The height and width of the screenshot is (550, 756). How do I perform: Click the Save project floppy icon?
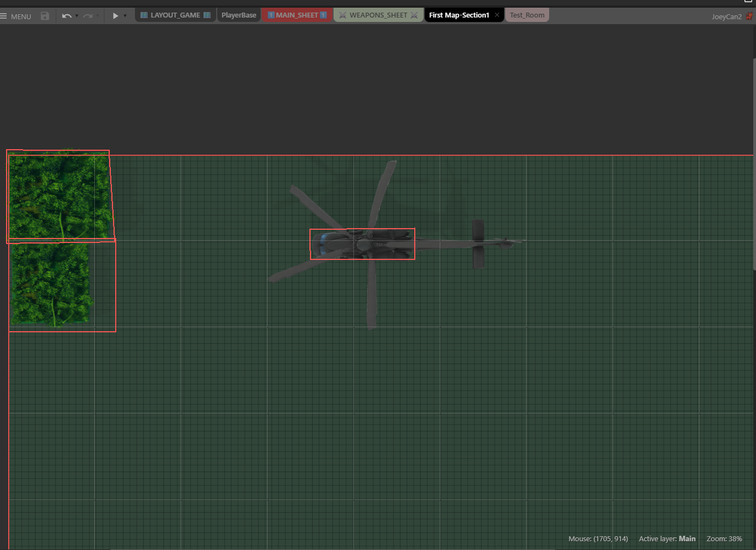click(45, 16)
